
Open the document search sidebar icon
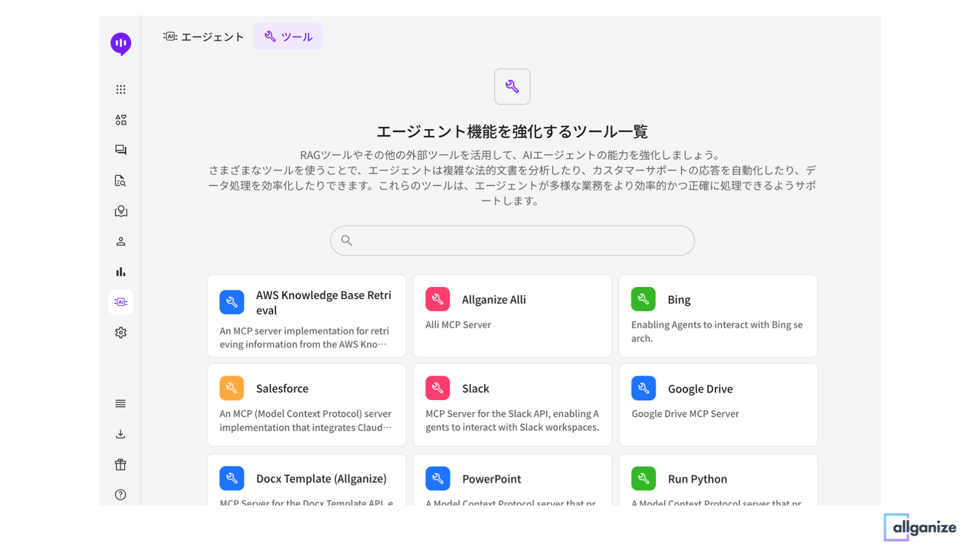click(120, 180)
